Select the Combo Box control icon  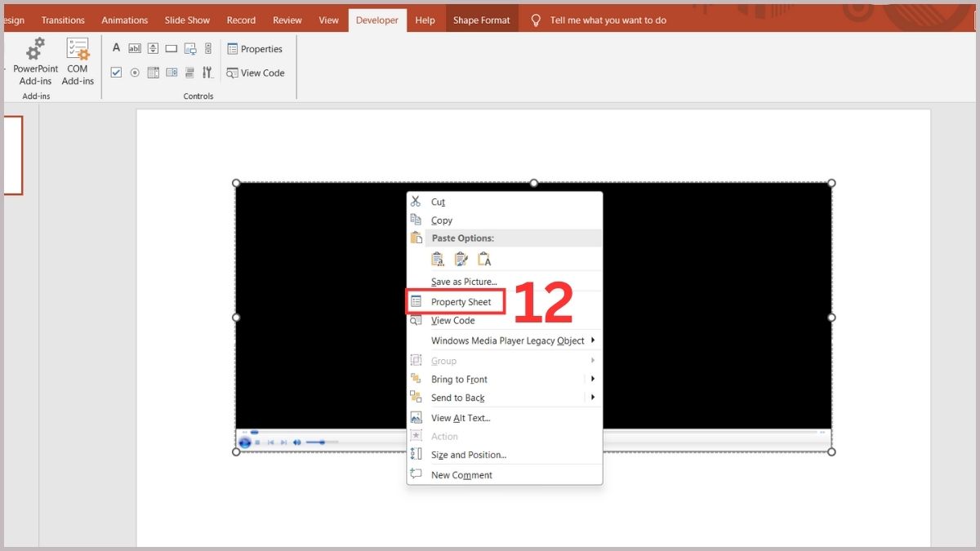click(171, 72)
